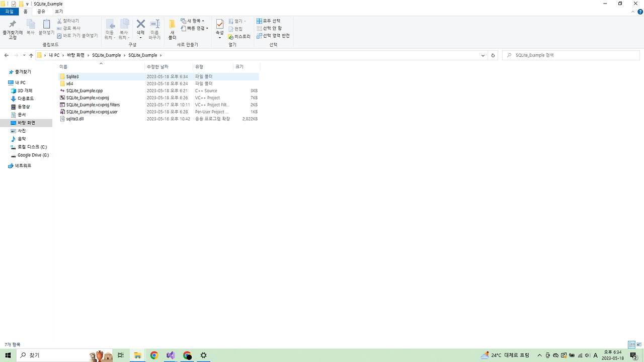Select the SQLite_Example.vcxproj.user file
The width and height of the screenshot is (644, 362).
(x=158, y=112)
